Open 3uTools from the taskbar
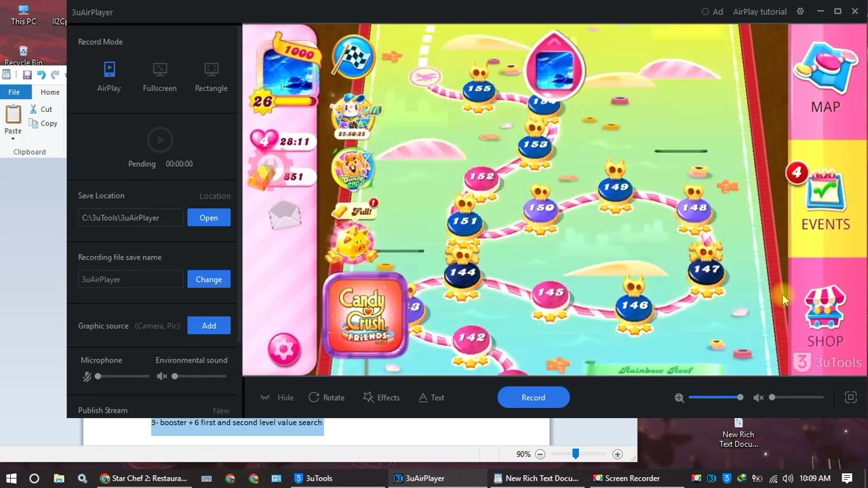868x488 pixels. pyautogui.click(x=313, y=478)
